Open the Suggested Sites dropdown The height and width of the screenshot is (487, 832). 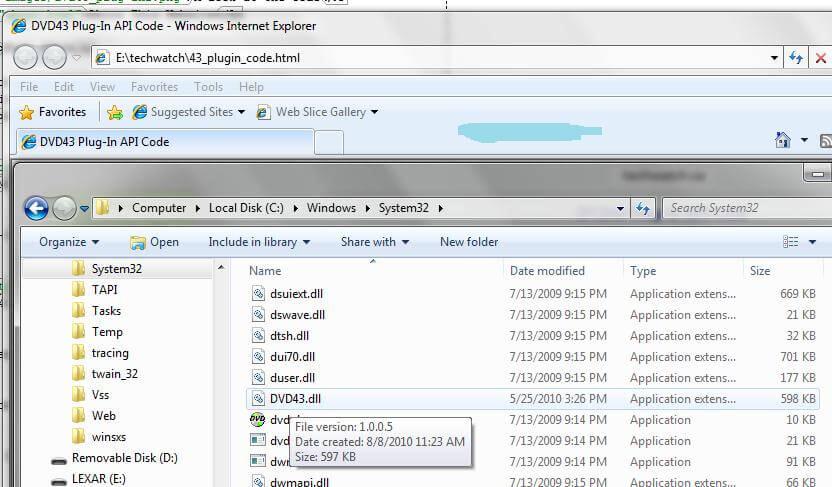point(189,112)
